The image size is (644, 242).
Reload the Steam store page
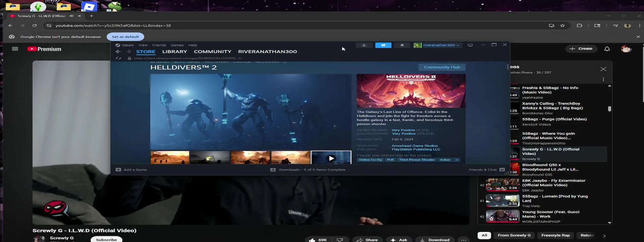118,58
